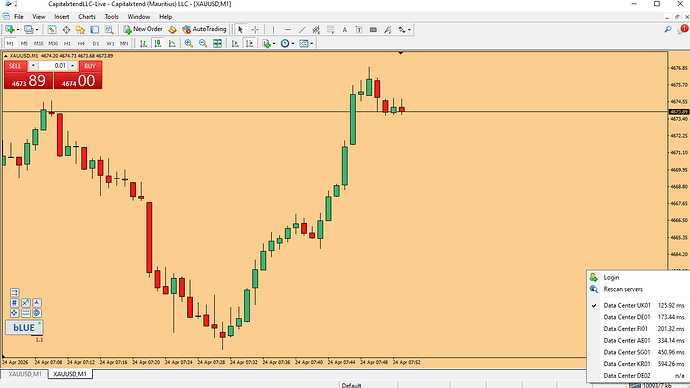This screenshot has width=690, height=388.
Task: Click the bLUE button on chart
Action: [x=24, y=327]
